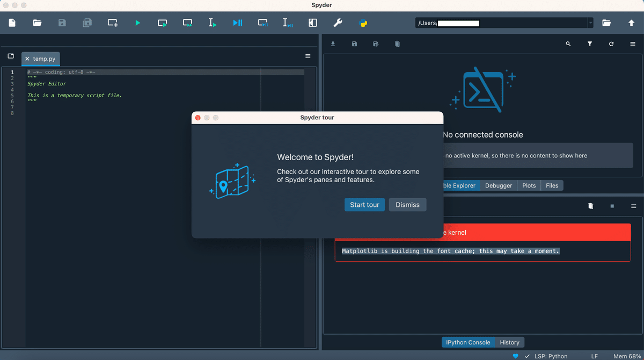Click the 'Spyder Editor' docstring line
The width and height of the screenshot is (644, 360).
[47, 84]
